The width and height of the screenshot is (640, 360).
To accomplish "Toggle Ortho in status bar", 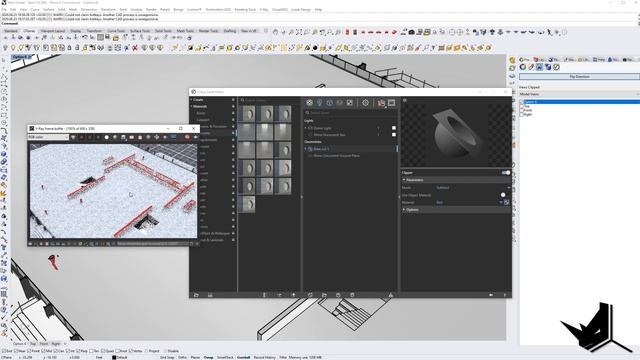I will coord(182,358).
